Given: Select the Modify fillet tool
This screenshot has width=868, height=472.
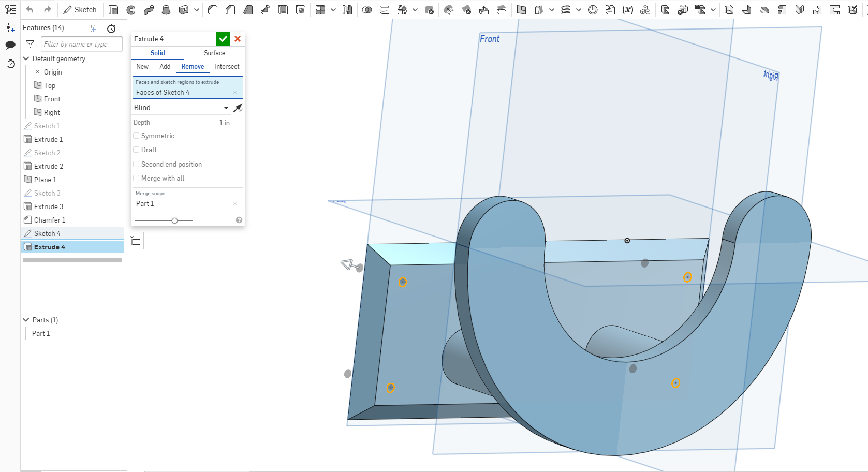Looking at the screenshot, I should pos(449,10).
